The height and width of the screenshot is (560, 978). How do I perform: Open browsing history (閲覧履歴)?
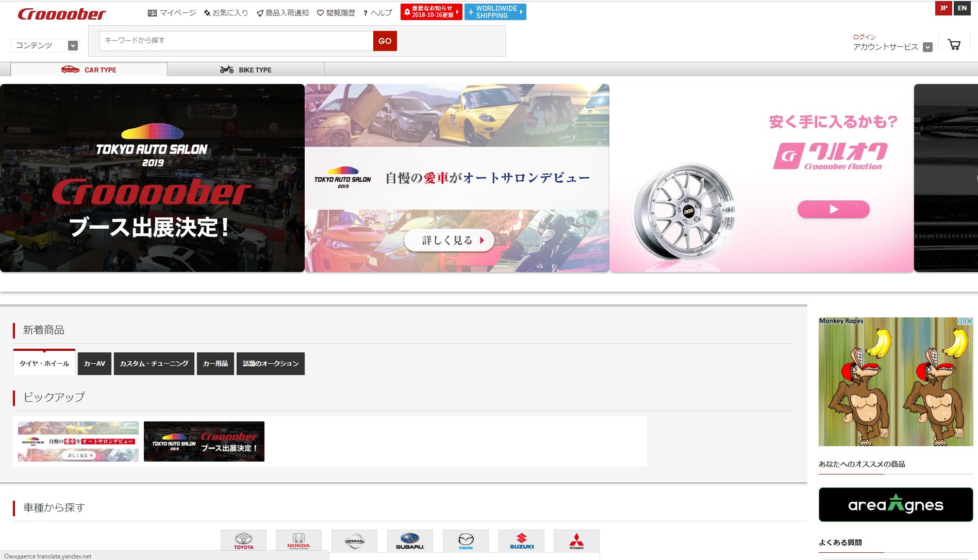(336, 13)
